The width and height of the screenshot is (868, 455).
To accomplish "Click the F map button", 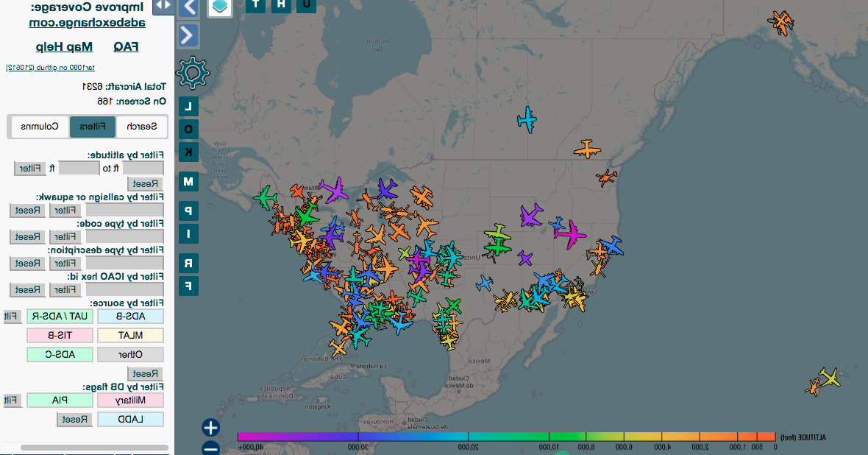I will tap(188, 286).
